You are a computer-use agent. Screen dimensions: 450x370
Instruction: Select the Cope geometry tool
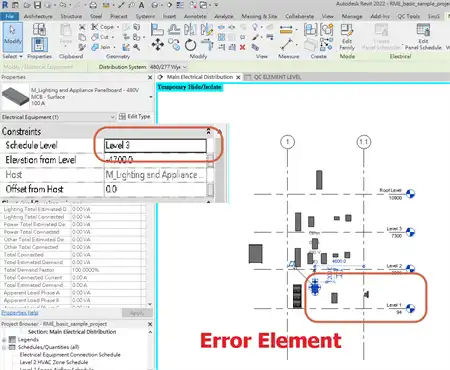103,27
